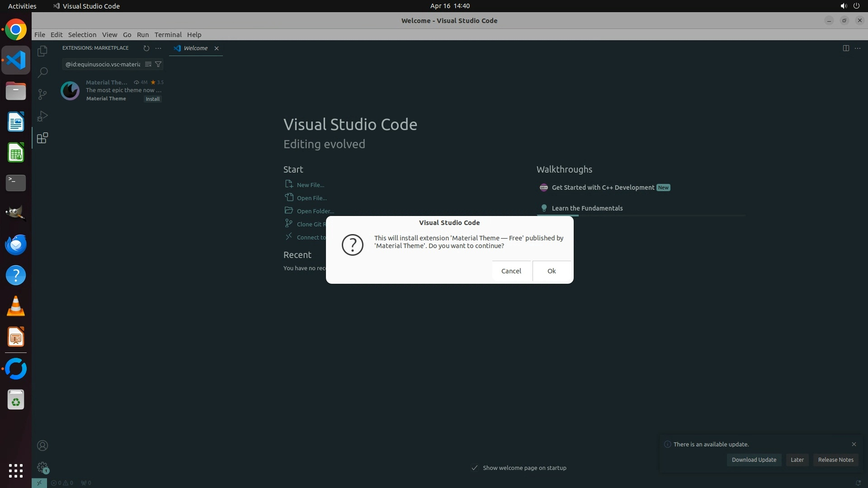Image resolution: width=868 pixels, height=488 pixels.
Task: Click Ok in the install dialog
Action: [552, 271]
